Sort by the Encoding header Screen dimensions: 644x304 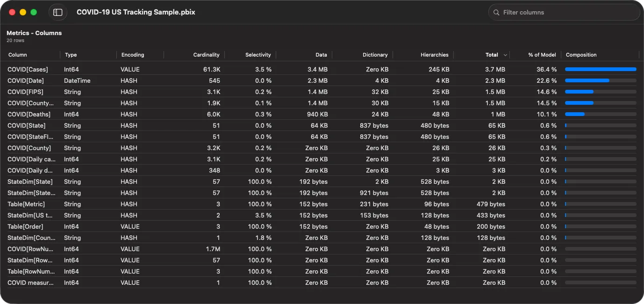pos(132,55)
